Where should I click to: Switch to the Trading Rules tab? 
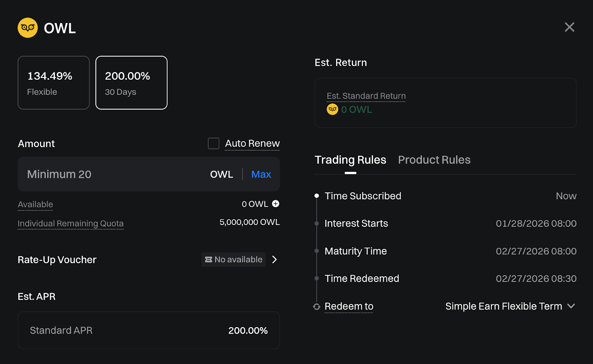[x=350, y=160]
